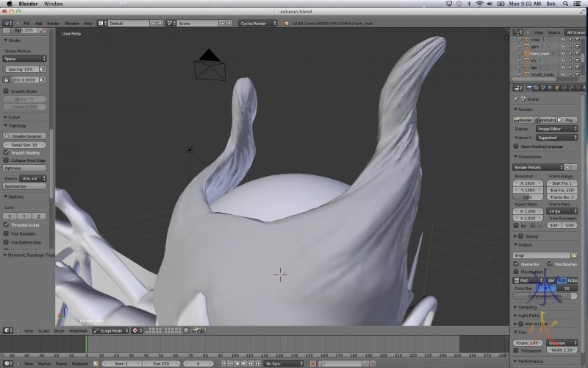The image size is (588, 368).
Task: Click the Spotlight search icon in menu bar
Action: point(566,4)
